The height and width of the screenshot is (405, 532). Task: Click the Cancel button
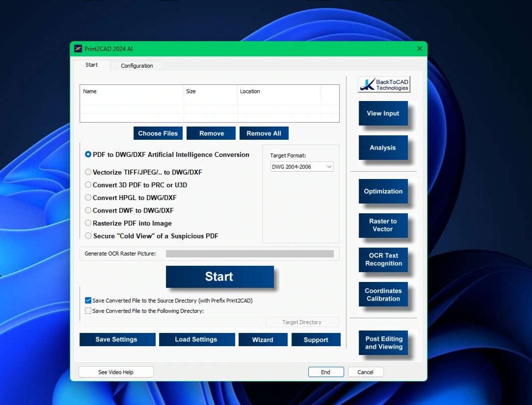[366, 372]
